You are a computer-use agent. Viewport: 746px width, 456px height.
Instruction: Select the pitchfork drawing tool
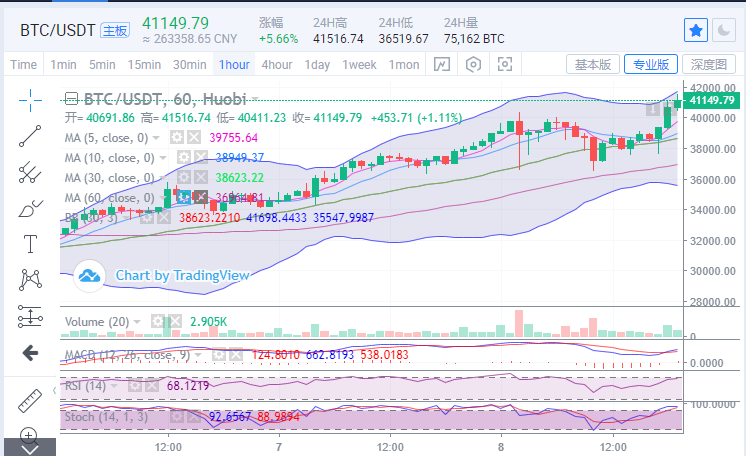pos(30,172)
